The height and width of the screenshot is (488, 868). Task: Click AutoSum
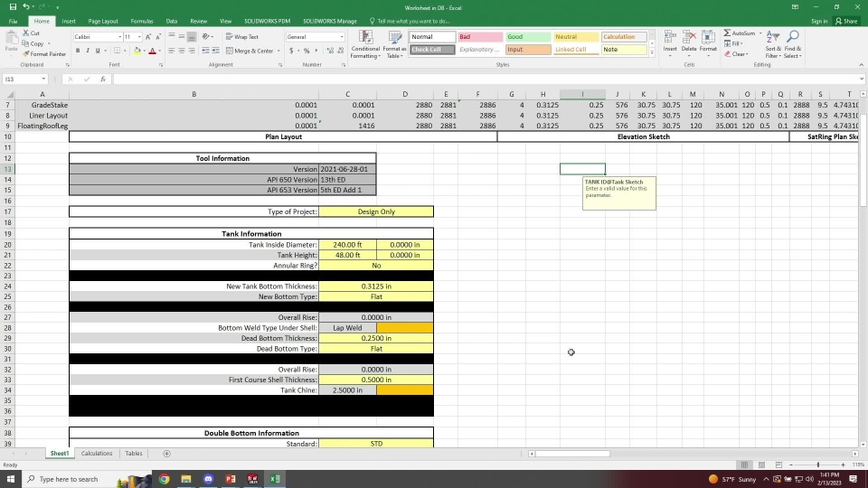(x=740, y=33)
